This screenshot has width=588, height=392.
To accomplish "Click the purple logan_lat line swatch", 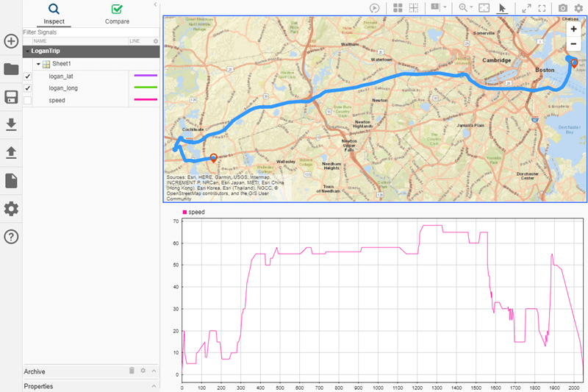I will [x=146, y=76].
